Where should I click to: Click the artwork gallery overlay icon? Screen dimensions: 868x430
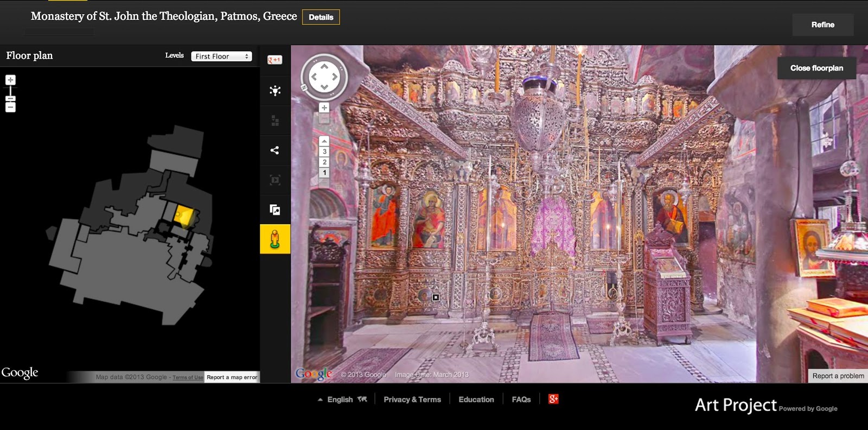275,210
